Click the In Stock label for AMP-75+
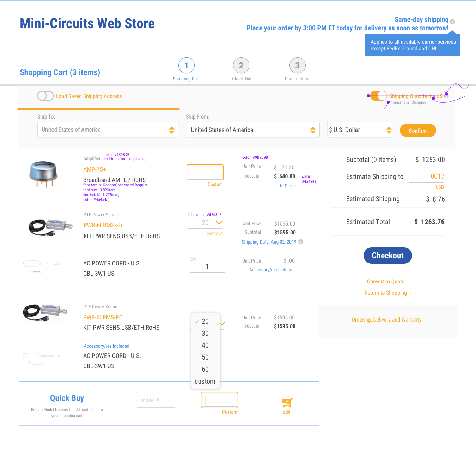 tap(288, 186)
